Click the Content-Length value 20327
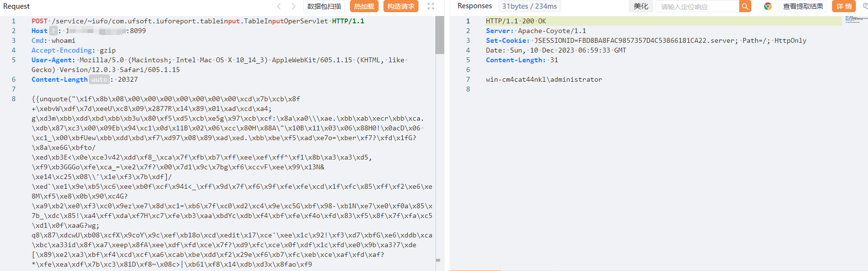 (128, 79)
